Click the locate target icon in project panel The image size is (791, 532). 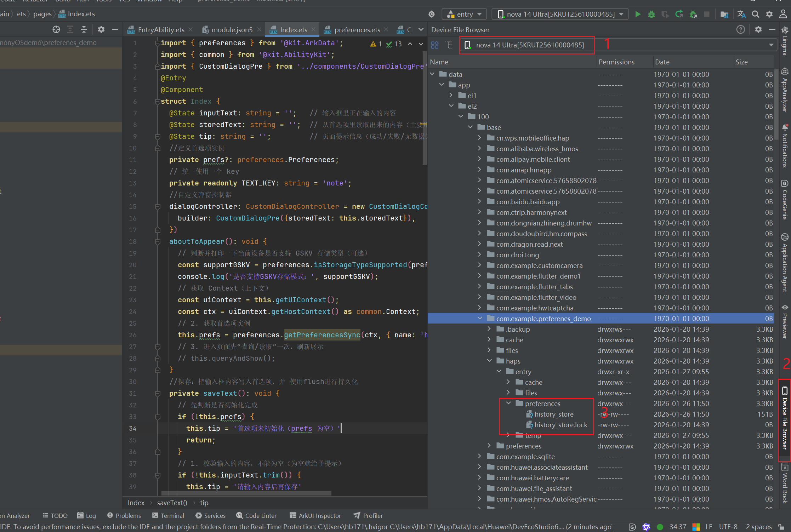point(56,30)
